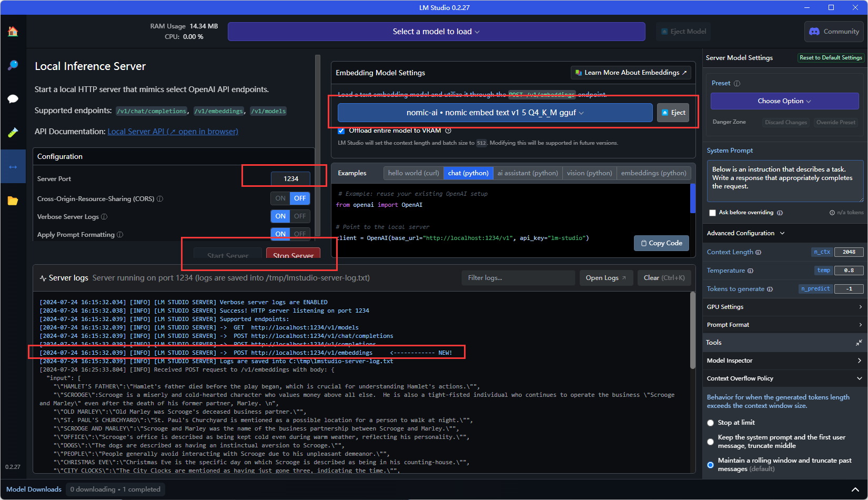Click the Tokens to generate info icon
The width and height of the screenshot is (868, 500).
click(770, 289)
